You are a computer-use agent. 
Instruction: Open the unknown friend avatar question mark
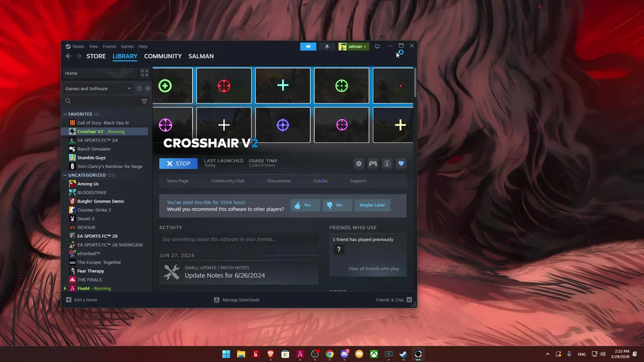tap(339, 249)
